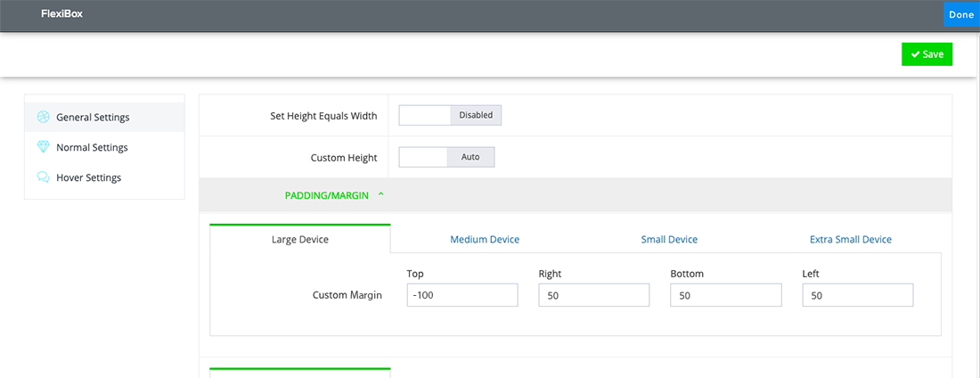Screen dimensions: 980x378
Task: Click the Top margin input field
Action: (462, 295)
